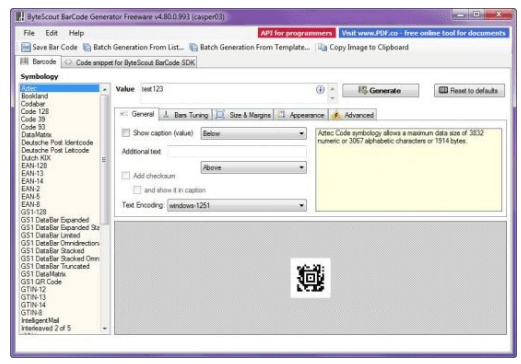The width and height of the screenshot is (521, 364).
Task: Click the Generate button icon
Action: tap(363, 90)
